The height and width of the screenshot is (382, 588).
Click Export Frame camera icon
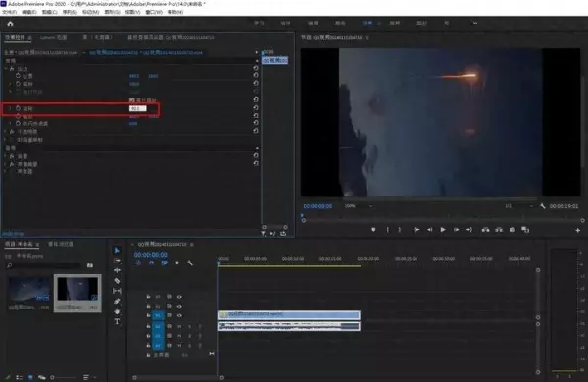pyautogui.click(x=512, y=230)
